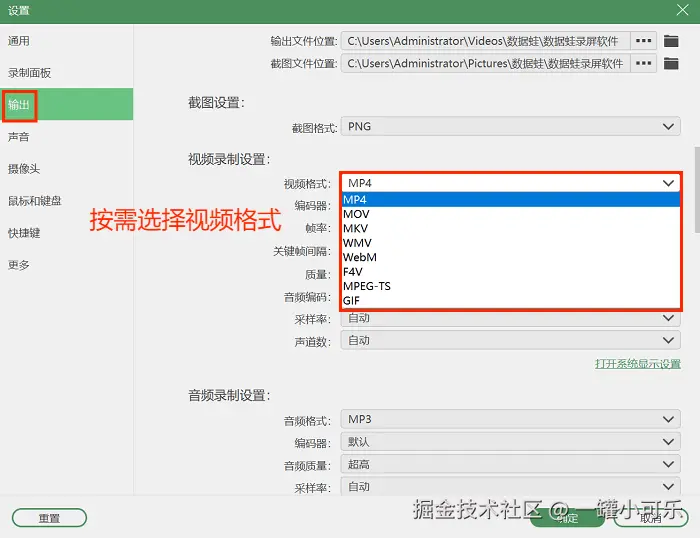
Task: Open the 更多 settings tab
Action: tap(67, 265)
